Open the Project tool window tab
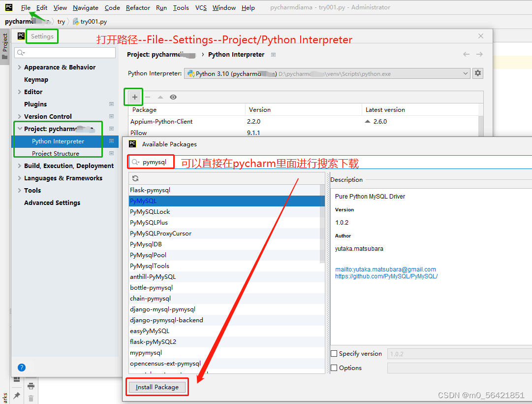 [5, 45]
